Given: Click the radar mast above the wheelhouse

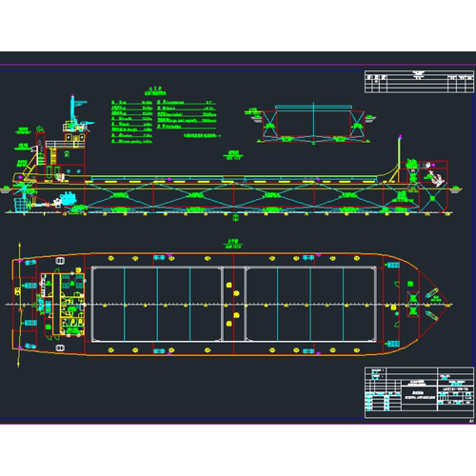Looking at the screenshot, I should point(73,109).
